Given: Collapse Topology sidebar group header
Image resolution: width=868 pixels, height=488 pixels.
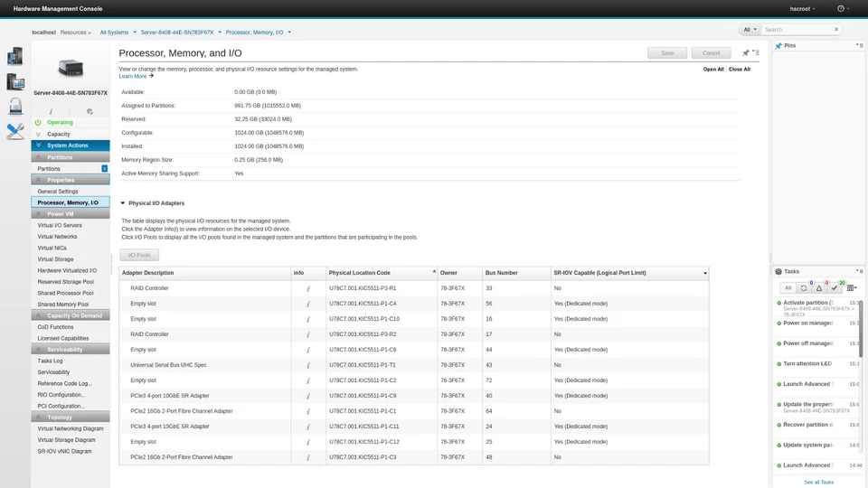Looking at the screenshot, I should point(71,418).
